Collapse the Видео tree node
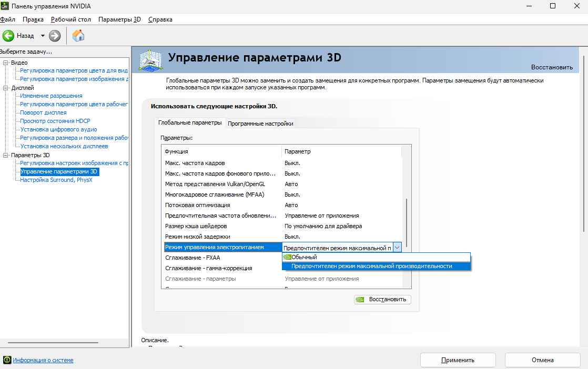The width and height of the screenshot is (588, 369). tap(6, 63)
